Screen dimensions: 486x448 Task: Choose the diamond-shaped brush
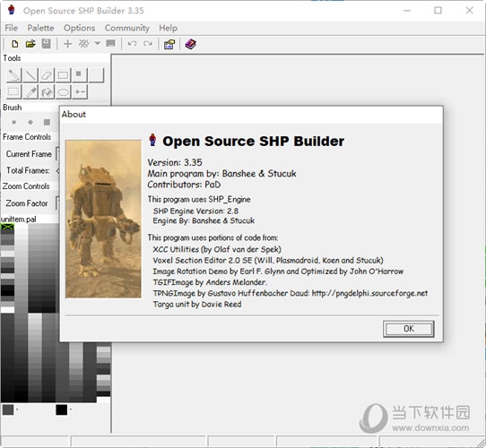pyautogui.click(x=30, y=122)
